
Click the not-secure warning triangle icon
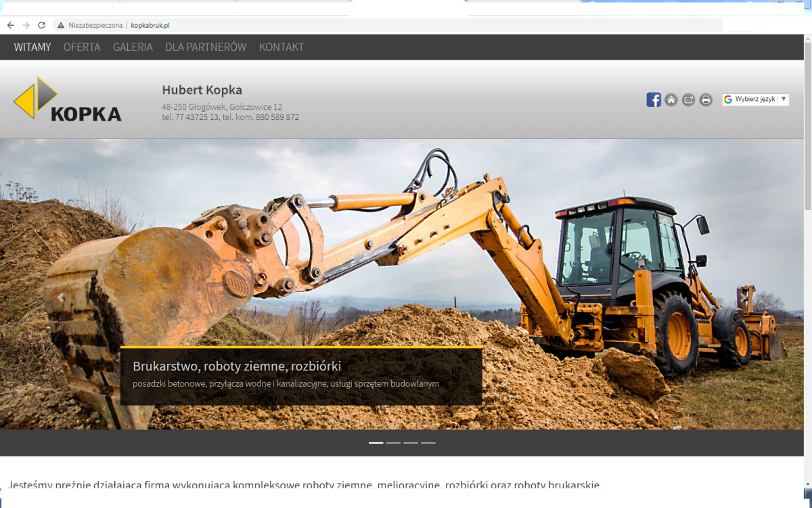(61, 25)
